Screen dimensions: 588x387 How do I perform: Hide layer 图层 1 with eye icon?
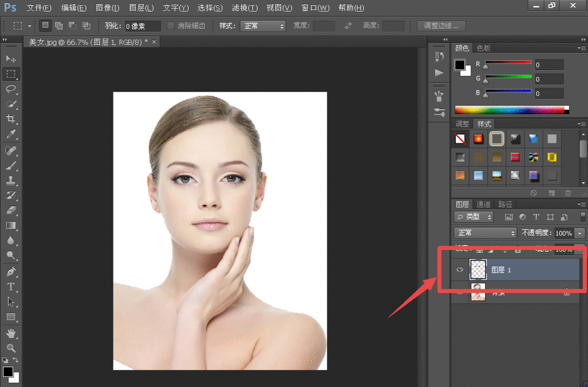460,270
